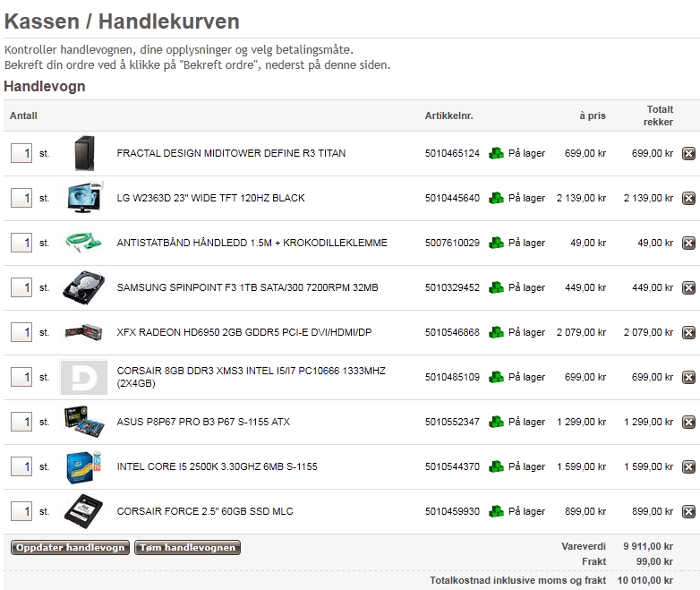700x590 pixels.
Task: Edit quantity field for Corsair 8GB DDR3
Action: point(21,377)
